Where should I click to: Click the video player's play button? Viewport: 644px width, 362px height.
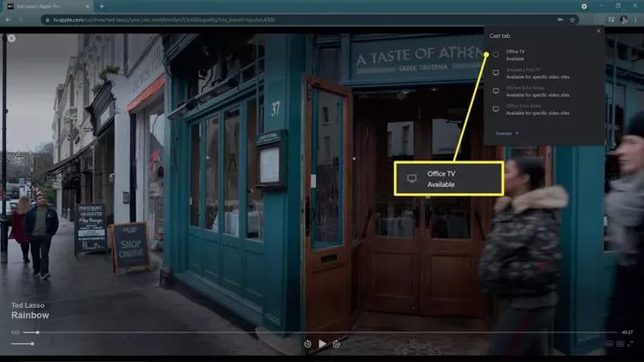pyautogui.click(x=322, y=344)
